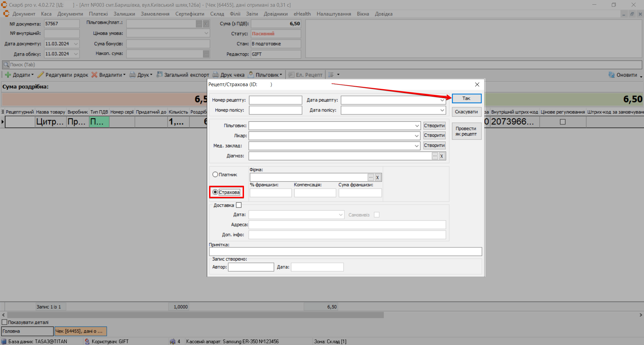Image resolution: width=644 pixels, height=345 pixels.
Task: Click the Загальний експорт toolbar icon
Action: coord(159,75)
